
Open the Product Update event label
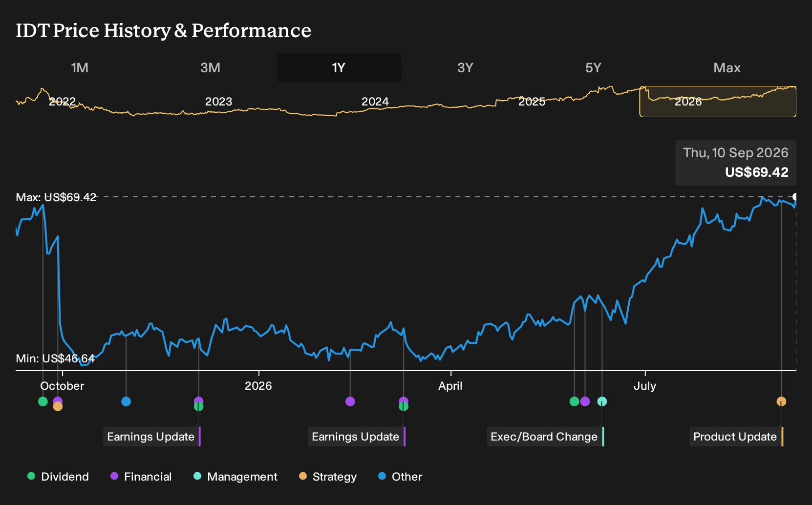point(736,437)
